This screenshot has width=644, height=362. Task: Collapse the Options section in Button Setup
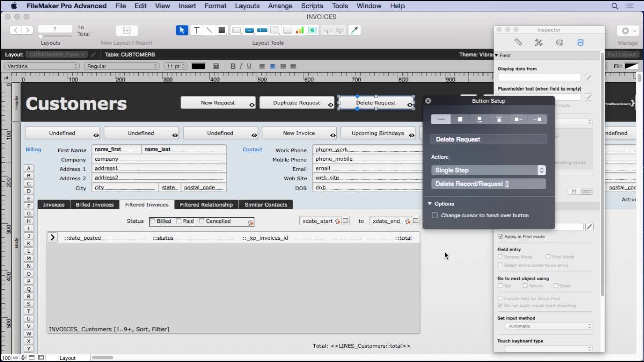click(x=430, y=204)
